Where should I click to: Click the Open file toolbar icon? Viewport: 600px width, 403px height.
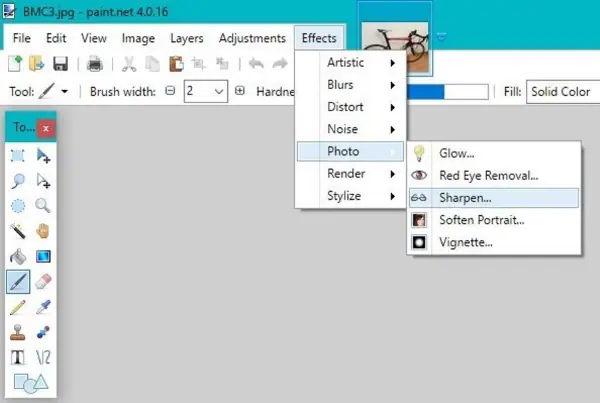[37, 64]
